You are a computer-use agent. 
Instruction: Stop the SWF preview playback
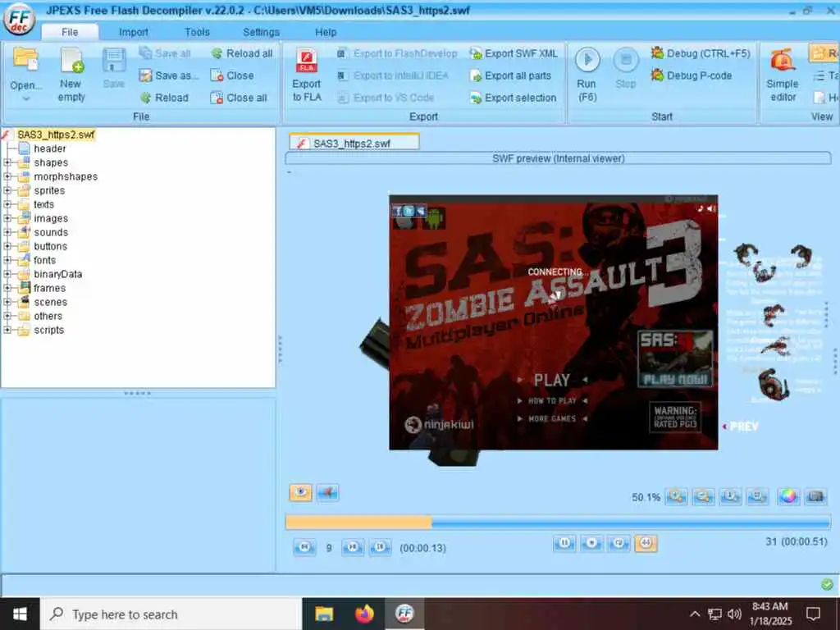coord(591,543)
